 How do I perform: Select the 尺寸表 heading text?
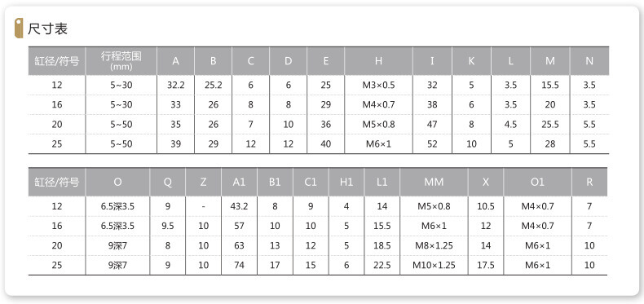click(x=47, y=29)
